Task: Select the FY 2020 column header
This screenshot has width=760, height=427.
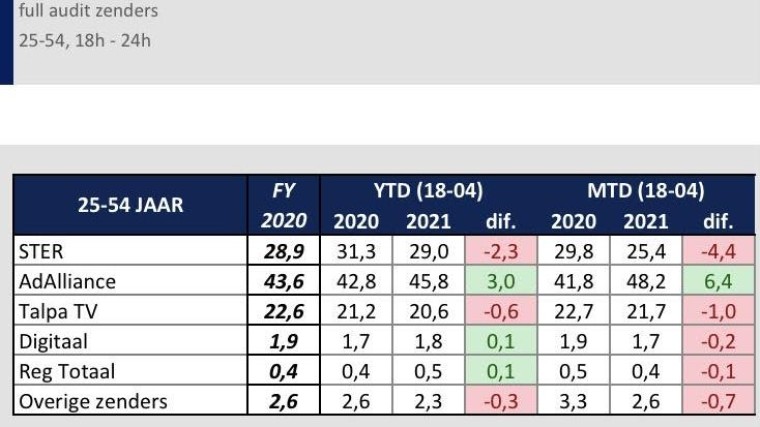Action: click(x=284, y=205)
